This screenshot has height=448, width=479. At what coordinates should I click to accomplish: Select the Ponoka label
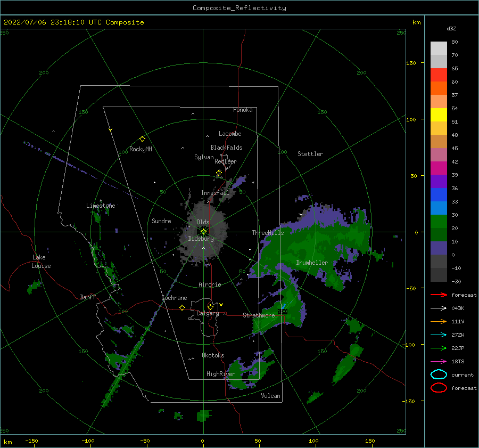tap(243, 110)
